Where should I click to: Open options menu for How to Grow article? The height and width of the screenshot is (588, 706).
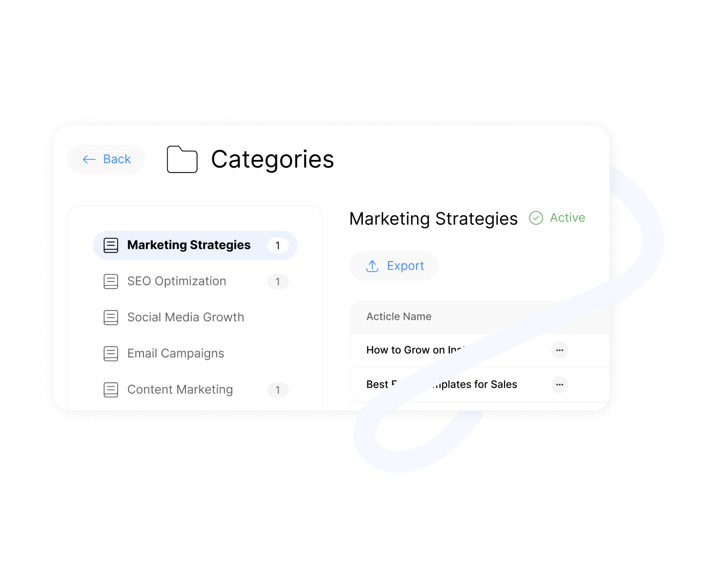(559, 350)
